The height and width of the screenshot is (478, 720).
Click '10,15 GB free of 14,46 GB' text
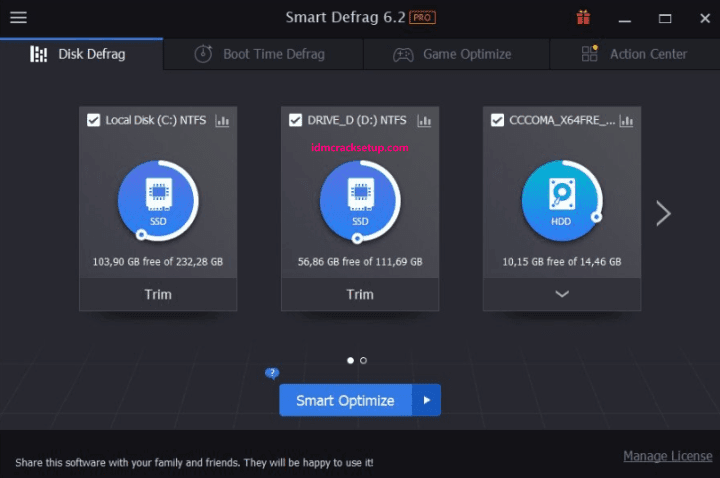point(562,262)
